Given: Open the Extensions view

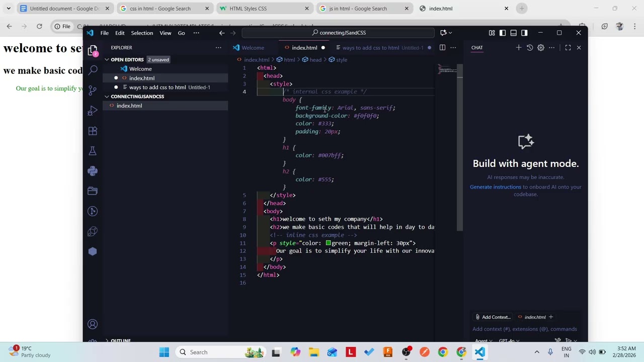Looking at the screenshot, I should coord(93,131).
